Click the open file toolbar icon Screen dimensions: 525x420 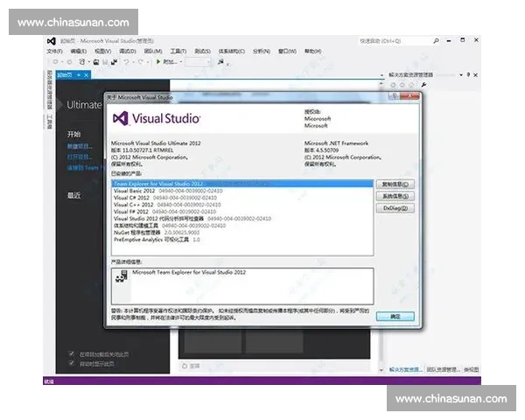click(96, 62)
